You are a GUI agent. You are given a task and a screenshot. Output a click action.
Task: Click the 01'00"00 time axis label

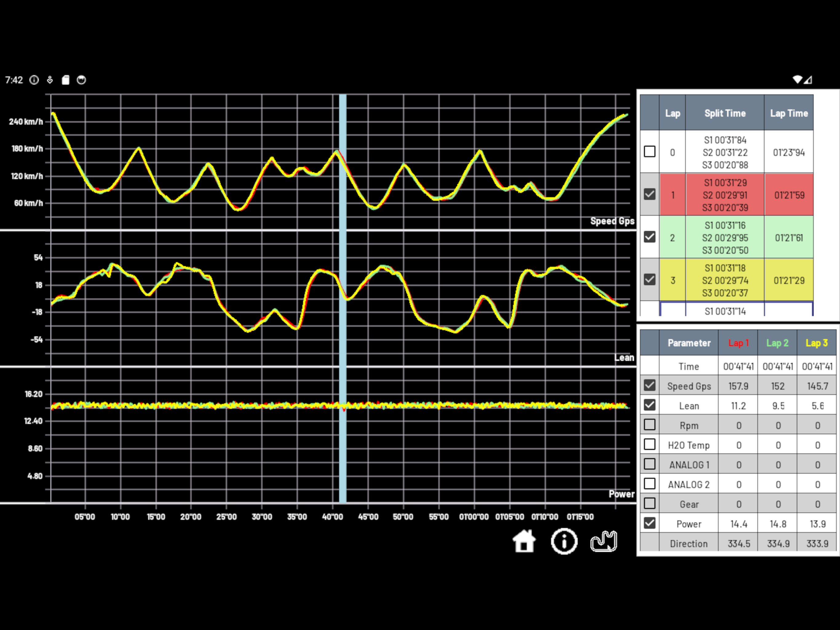474,517
